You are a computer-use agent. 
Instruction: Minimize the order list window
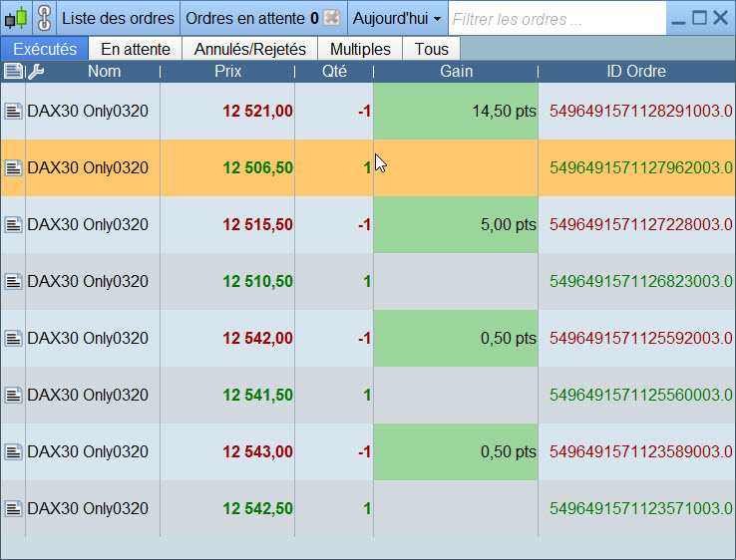[678, 22]
